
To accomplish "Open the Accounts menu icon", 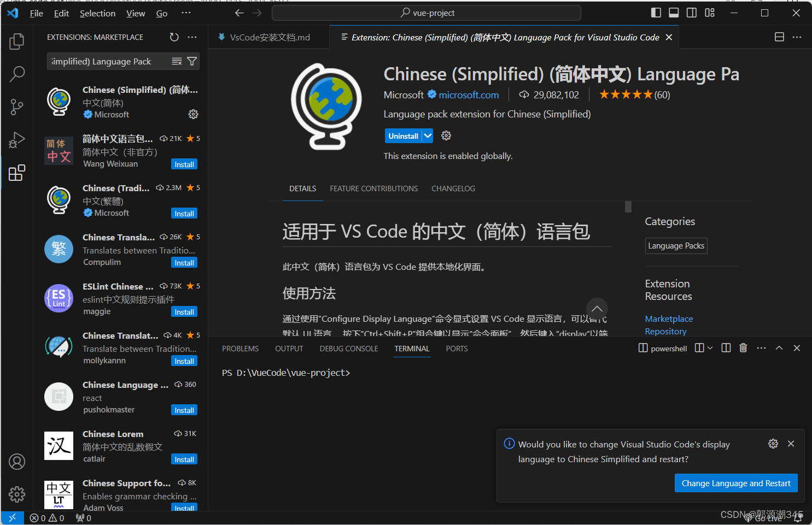I will [17, 462].
